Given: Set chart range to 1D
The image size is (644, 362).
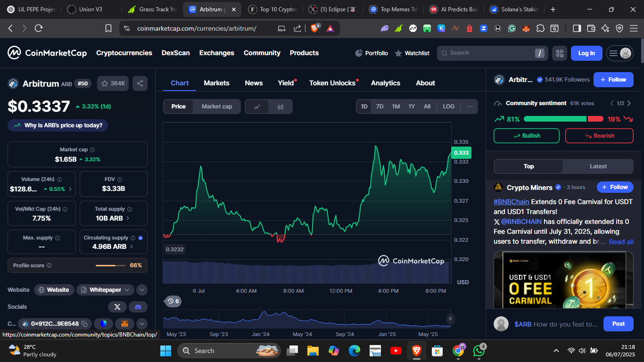Looking at the screenshot, I should coord(364,107).
